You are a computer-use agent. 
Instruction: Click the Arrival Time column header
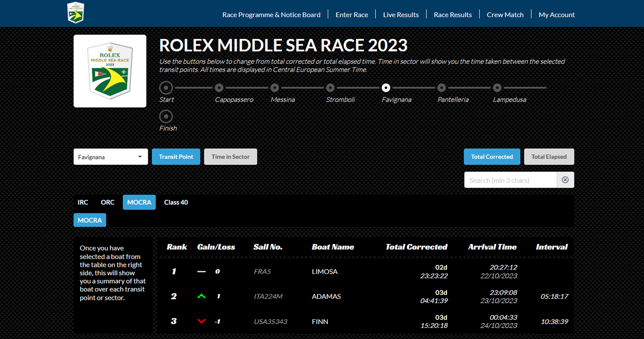(492, 247)
